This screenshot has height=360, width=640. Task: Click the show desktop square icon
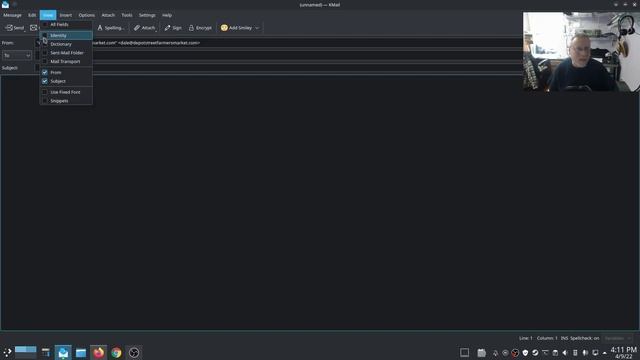(x=464, y=352)
